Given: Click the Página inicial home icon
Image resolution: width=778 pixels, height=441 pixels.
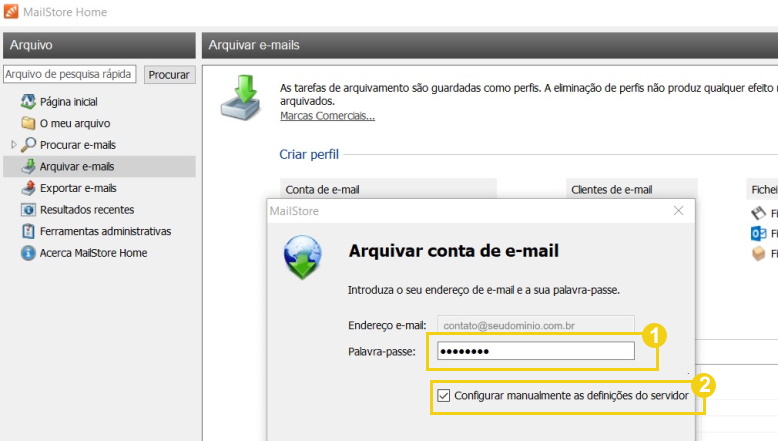Looking at the screenshot, I should point(28,102).
